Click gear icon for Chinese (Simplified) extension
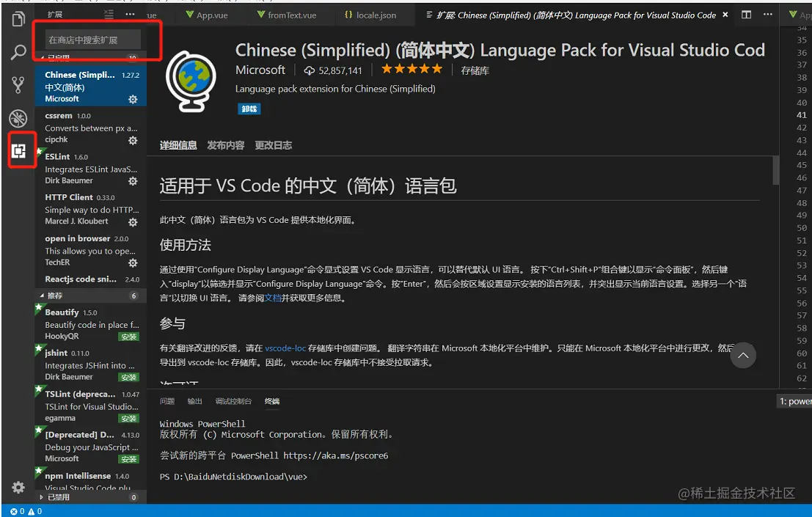This screenshot has width=812, height=517. pos(133,99)
